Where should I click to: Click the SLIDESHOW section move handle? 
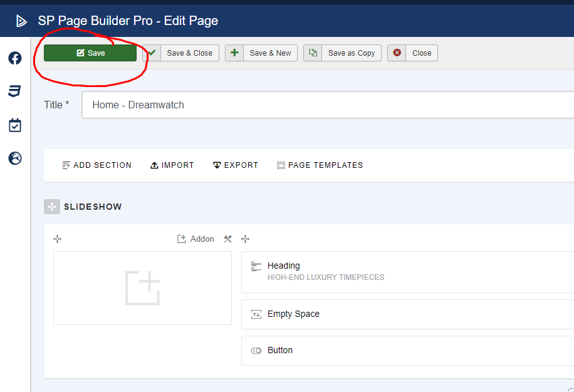pos(52,207)
